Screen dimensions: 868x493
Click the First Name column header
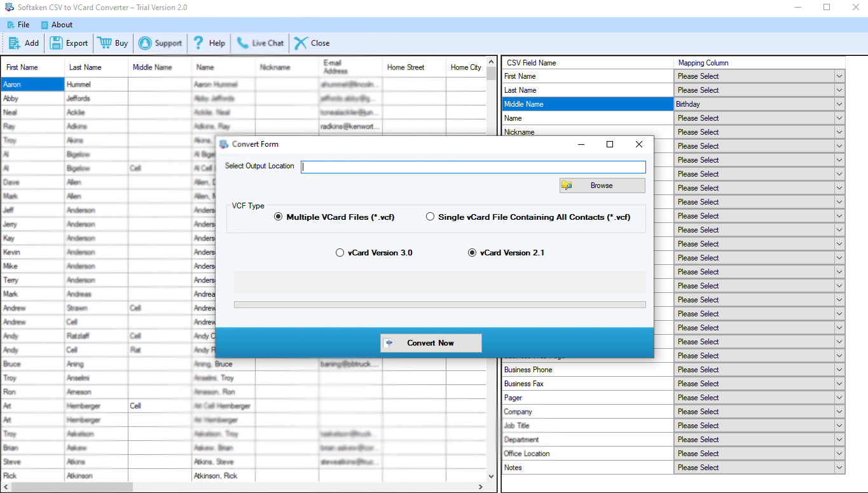[x=32, y=67]
